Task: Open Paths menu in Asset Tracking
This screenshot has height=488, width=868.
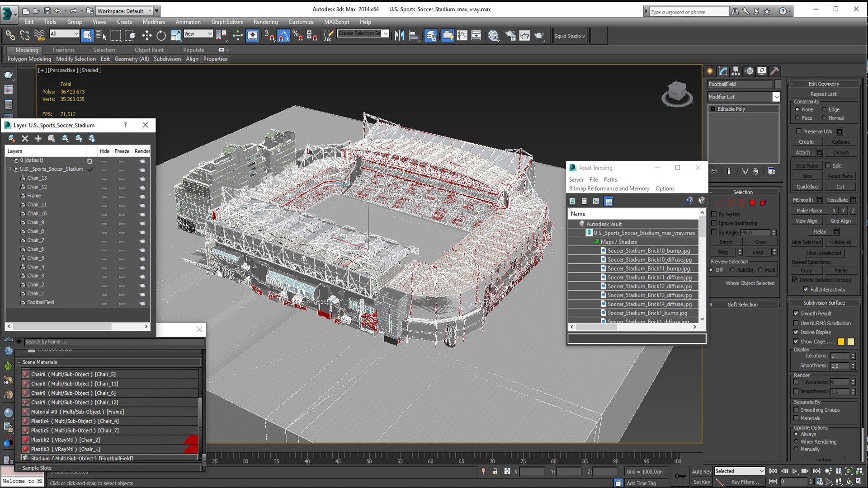Action: [x=610, y=179]
